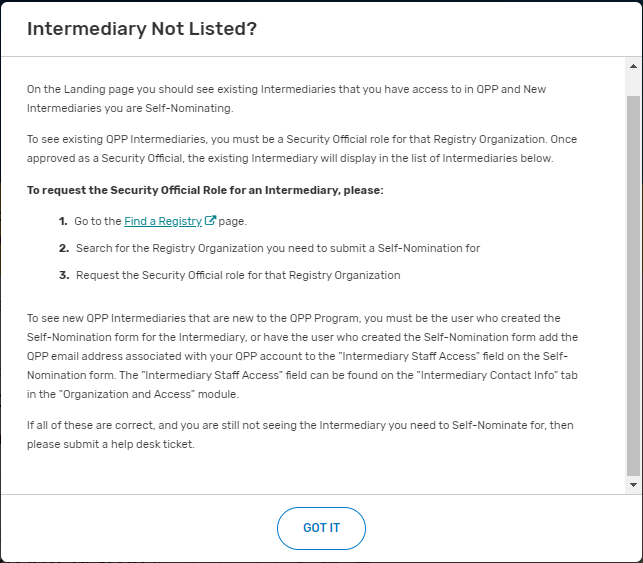Click the scrollbar up arrow
Screen dimensions: 643x563
(x=632, y=67)
